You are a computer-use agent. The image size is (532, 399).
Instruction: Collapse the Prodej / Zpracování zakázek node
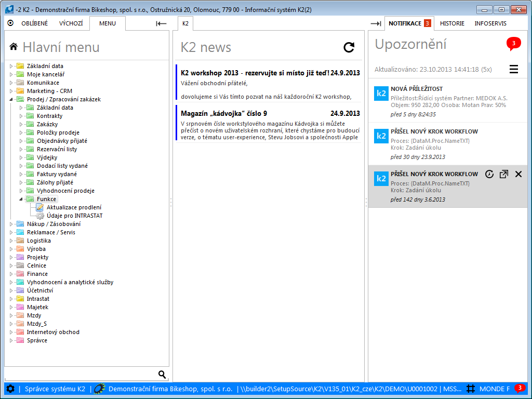(x=11, y=99)
